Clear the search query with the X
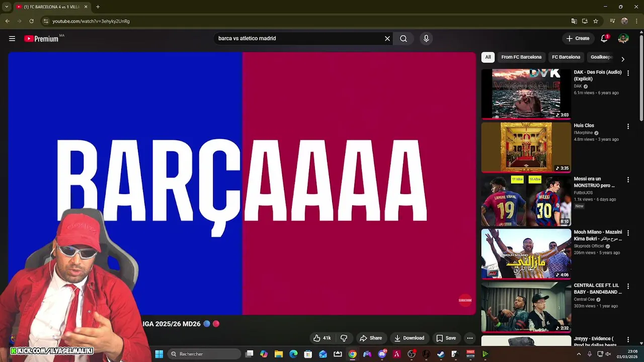This screenshot has width=644, height=362. [387, 38]
